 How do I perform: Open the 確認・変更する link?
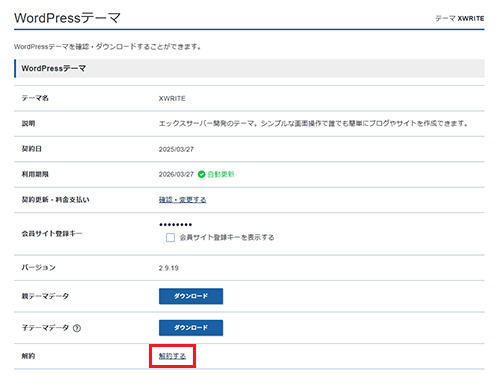182,200
